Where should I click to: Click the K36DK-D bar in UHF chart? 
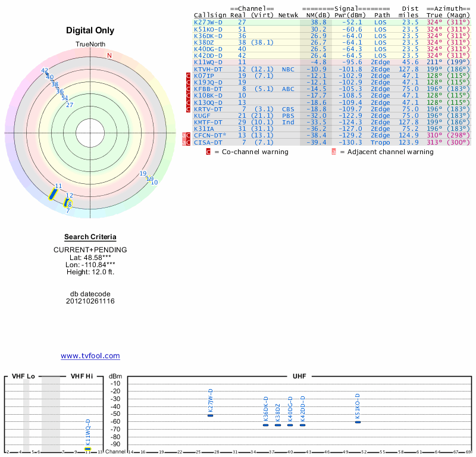click(x=265, y=425)
